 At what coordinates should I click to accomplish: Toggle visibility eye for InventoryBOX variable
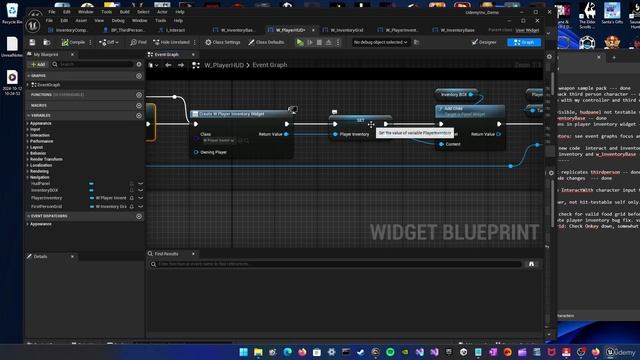point(140,190)
